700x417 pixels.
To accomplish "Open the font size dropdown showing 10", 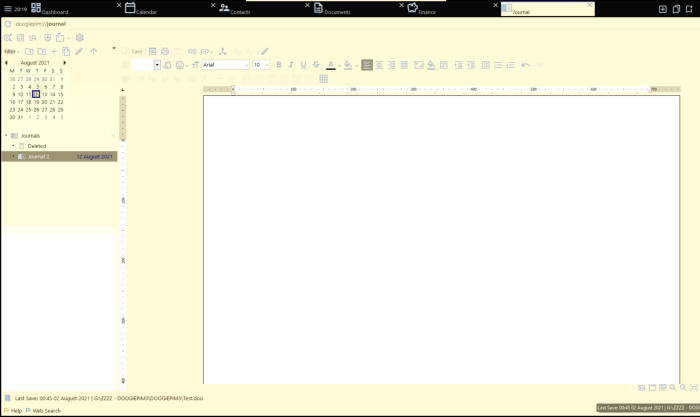I will 260,65.
